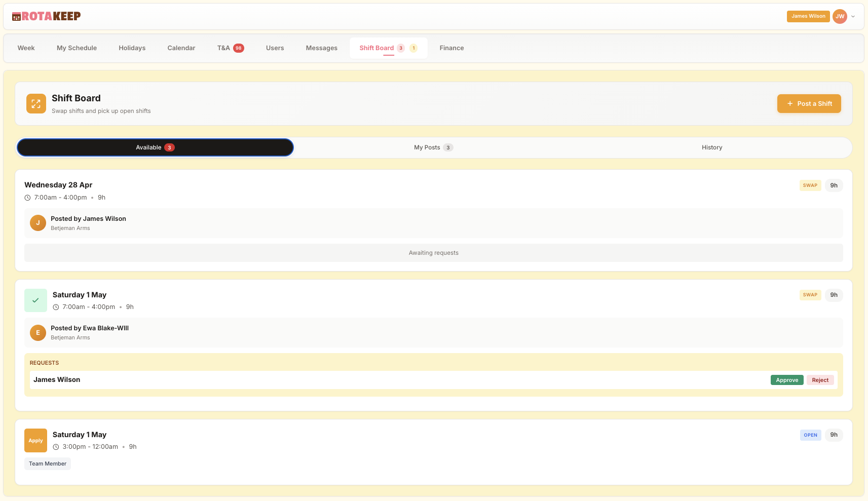
Task: Click the green checkmark on Saturday swap shift
Action: point(35,300)
